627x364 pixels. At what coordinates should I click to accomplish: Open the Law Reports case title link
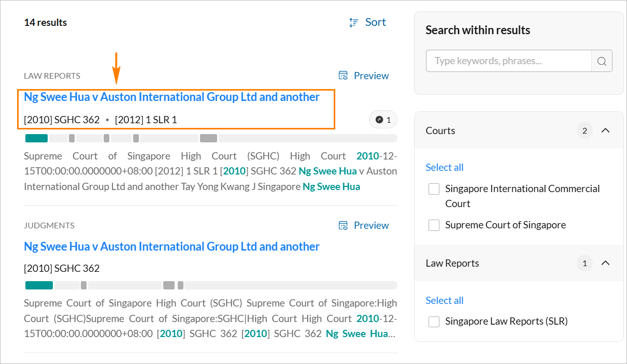point(172,97)
